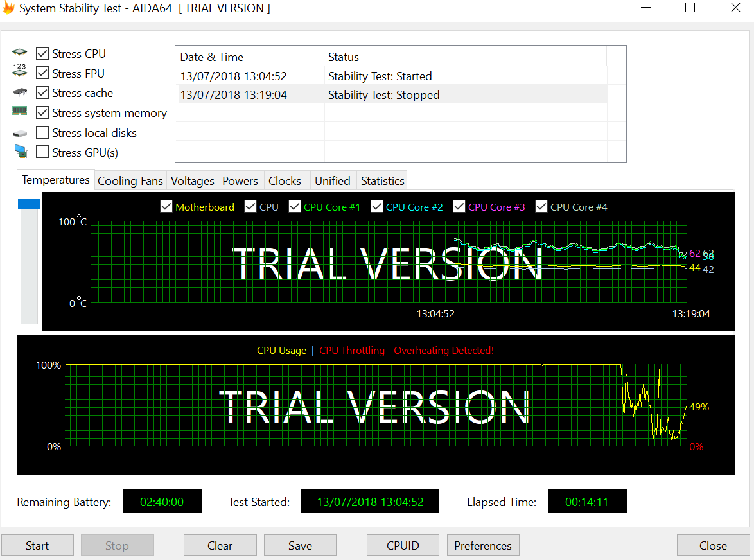Select the Temperatures tab
The width and height of the screenshot is (754, 560).
(56, 180)
